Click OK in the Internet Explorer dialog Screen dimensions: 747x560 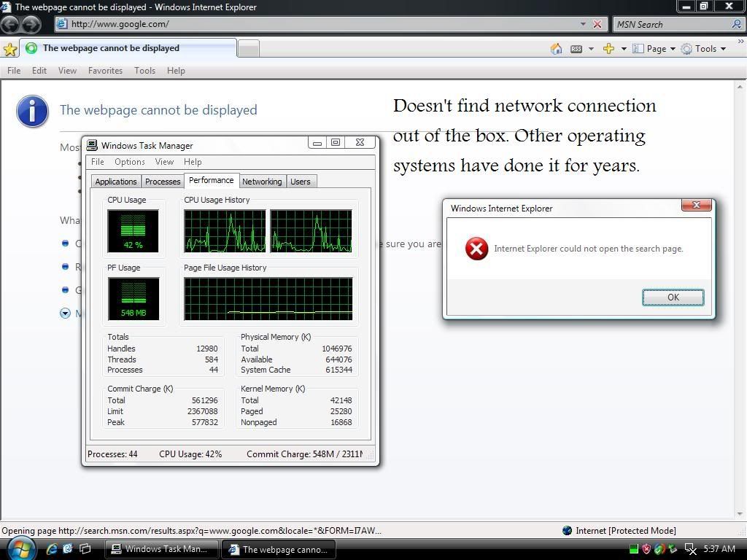click(x=673, y=297)
